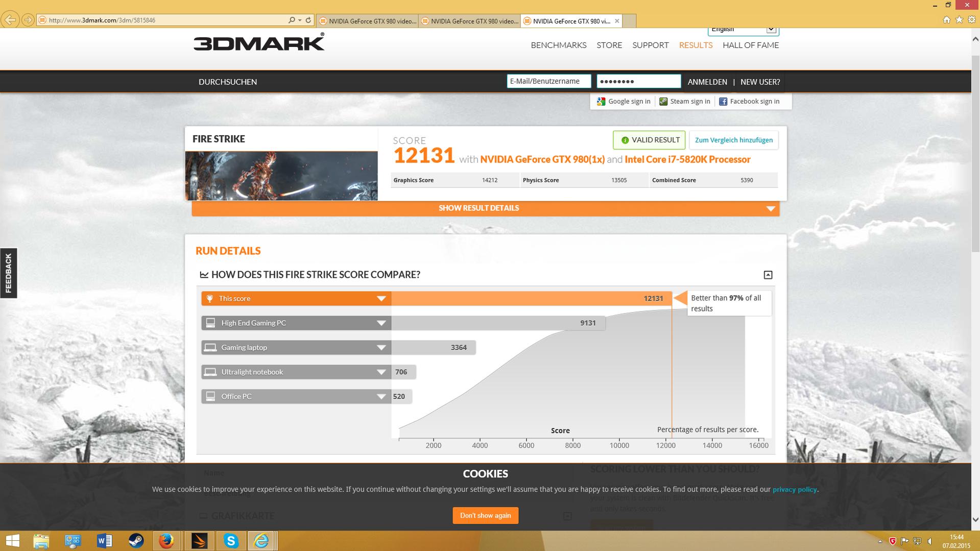
Task: Click the address bar search magnifier icon
Action: click(x=291, y=20)
